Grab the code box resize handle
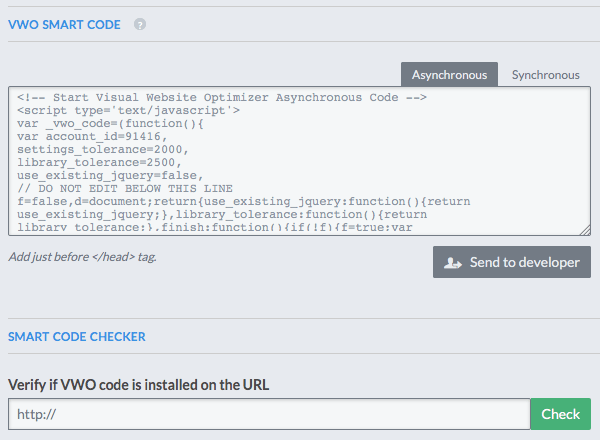This screenshot has width=600, height=440. pyautogui.click(x=585, y=230)
